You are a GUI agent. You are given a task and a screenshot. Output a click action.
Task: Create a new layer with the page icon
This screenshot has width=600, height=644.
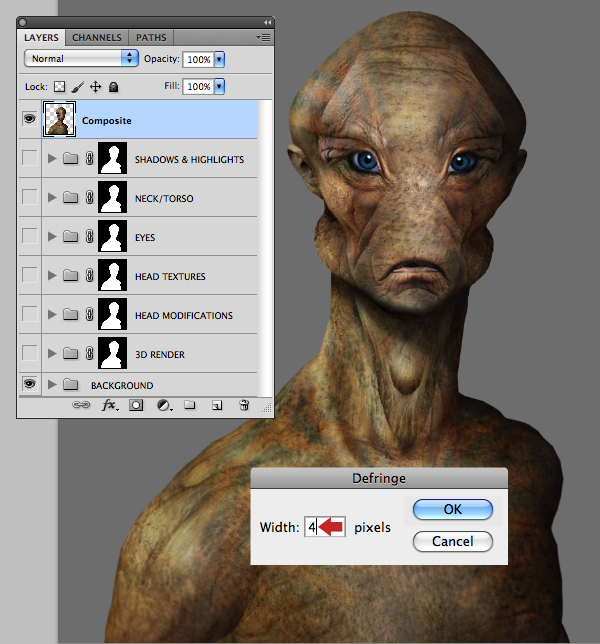[217, 405]
